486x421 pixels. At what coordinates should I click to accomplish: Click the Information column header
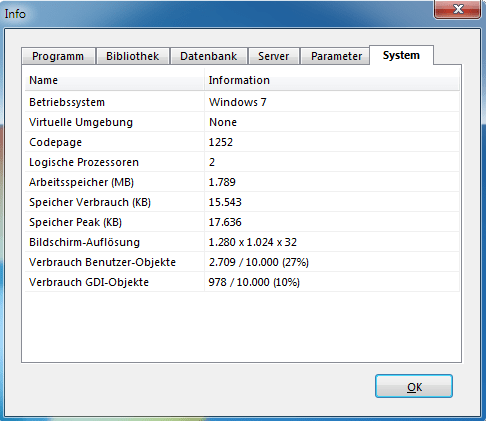(332, 80)
